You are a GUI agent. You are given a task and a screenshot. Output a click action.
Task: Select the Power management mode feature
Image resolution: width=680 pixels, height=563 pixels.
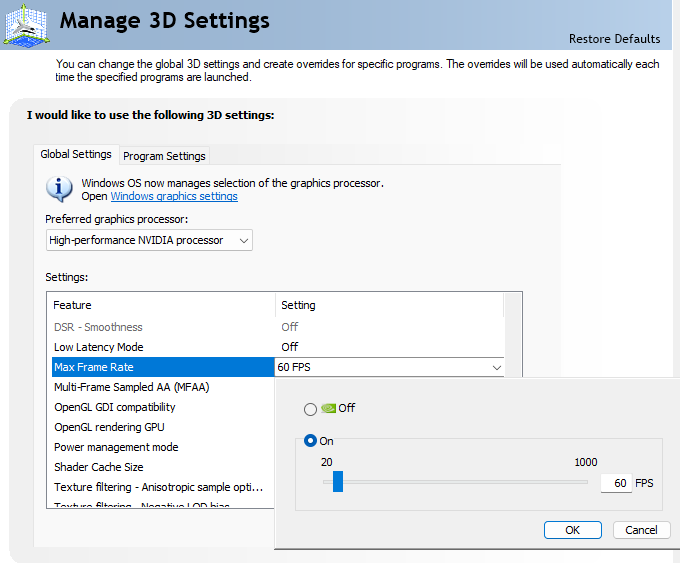tap(116, 447)
